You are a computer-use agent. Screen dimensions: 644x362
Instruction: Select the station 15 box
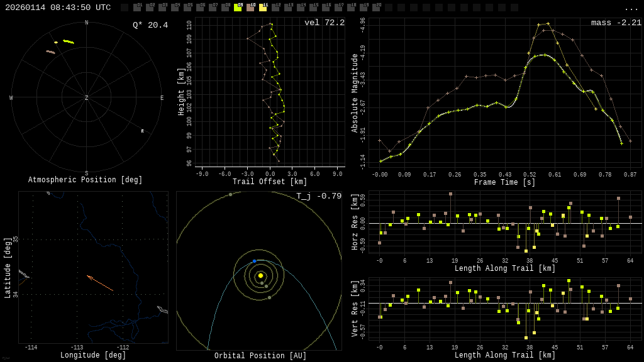pos(313,8)
